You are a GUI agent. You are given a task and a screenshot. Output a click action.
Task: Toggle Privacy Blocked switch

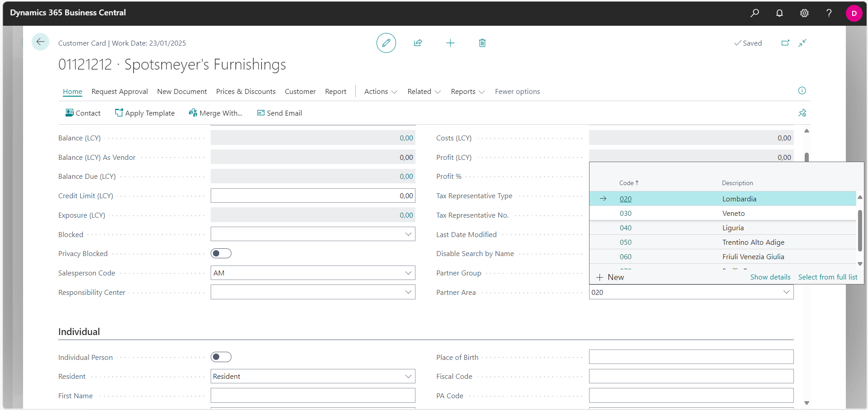click(221, 253)
